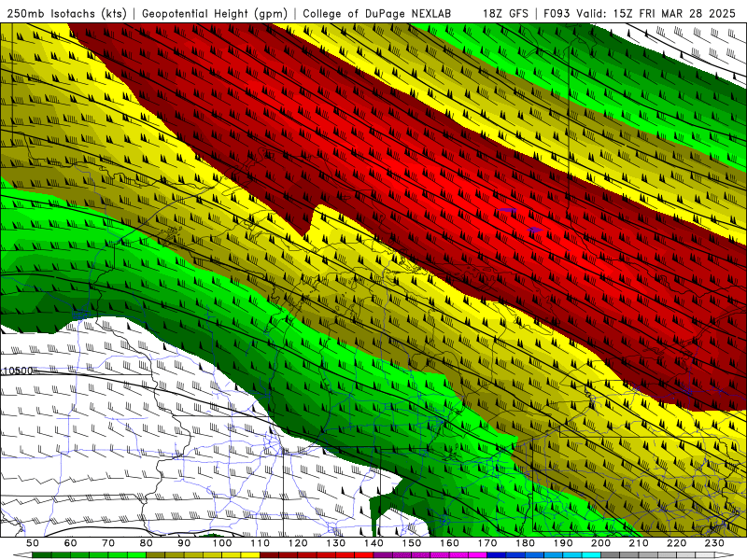Click the 60 value on the color scale
747x560 pixels.
tap(71, 543)
